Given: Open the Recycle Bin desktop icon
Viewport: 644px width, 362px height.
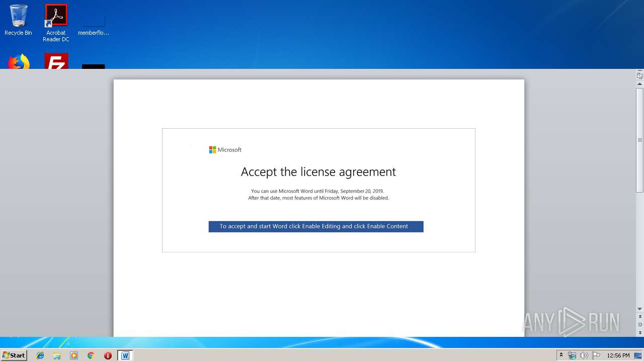Looking at the screenshot, I should click(18, 20).
